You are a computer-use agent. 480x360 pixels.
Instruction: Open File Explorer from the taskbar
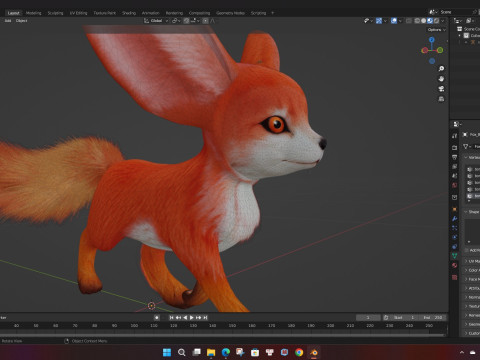(x=211, y=352)
